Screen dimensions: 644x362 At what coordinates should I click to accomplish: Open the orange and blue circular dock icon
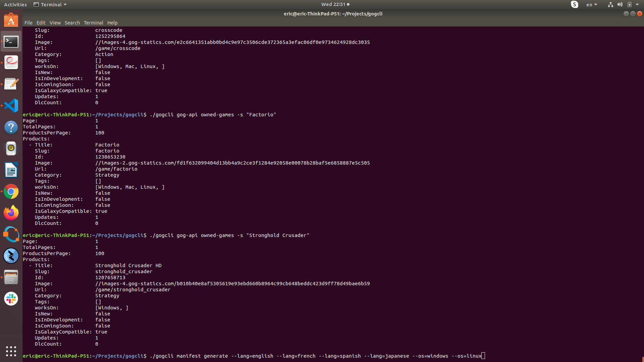11,234
